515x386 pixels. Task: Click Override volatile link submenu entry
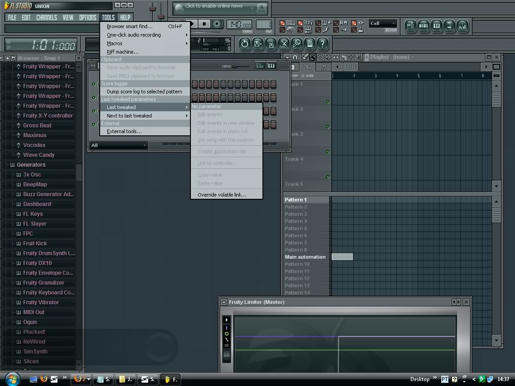(227, 195)
